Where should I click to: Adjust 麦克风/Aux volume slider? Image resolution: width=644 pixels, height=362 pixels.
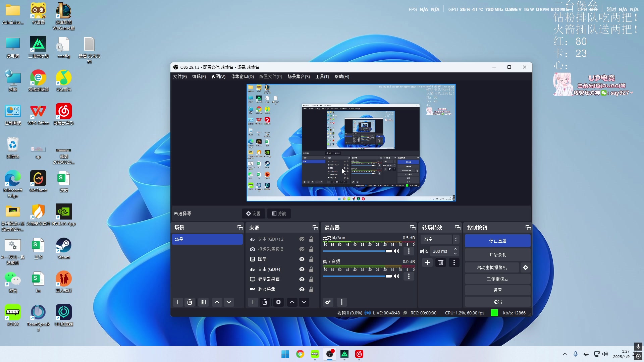(x=357, y=251)
